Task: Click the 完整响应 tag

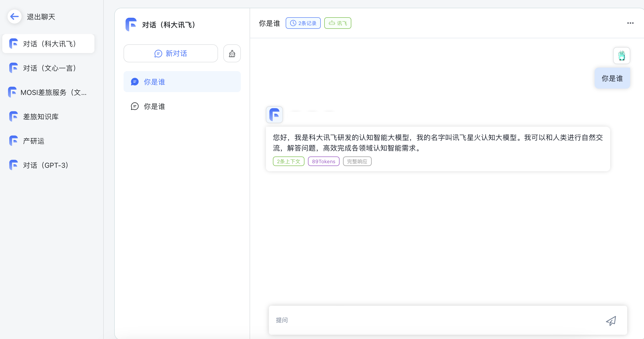Action: tap(357, 161)
